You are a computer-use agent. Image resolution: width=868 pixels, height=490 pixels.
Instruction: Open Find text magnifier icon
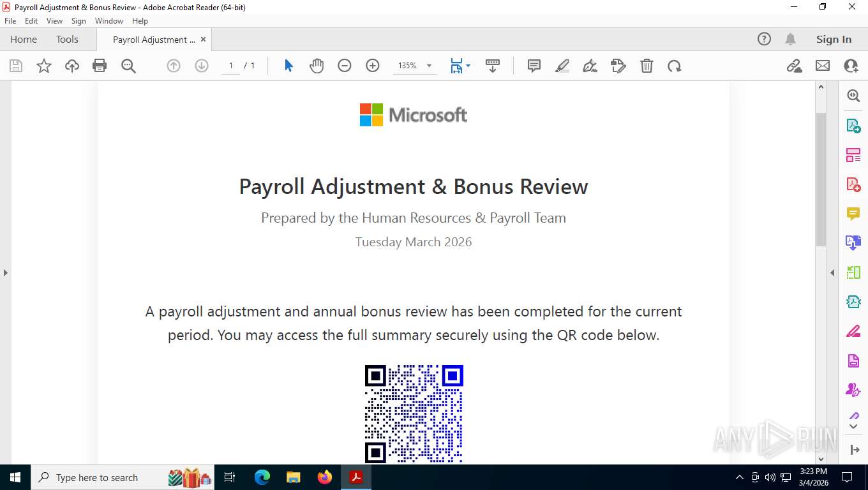[128, 66]
